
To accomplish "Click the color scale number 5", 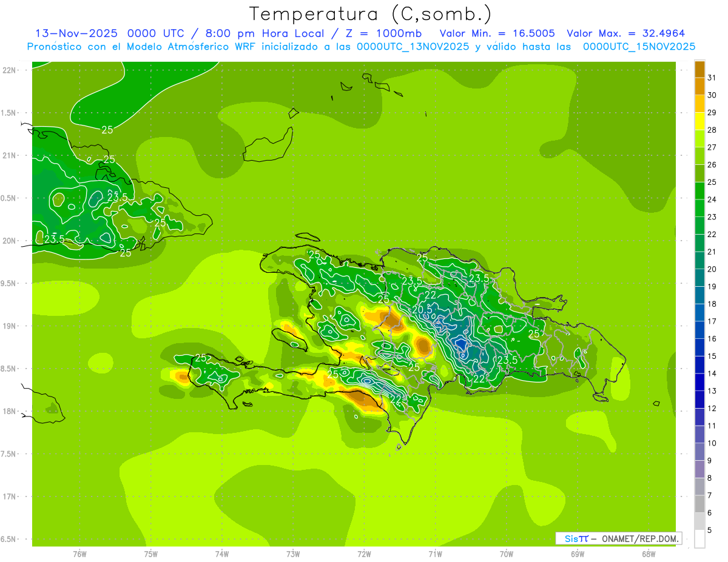I will 710,530.
